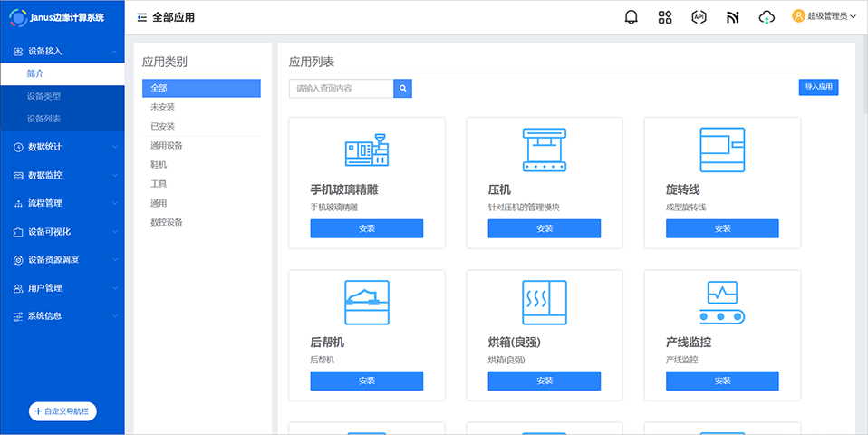This screenshot has width=868, height=435.
Task: Select 设备列表 in the sidebar
Action: click(x=43, y=119)
